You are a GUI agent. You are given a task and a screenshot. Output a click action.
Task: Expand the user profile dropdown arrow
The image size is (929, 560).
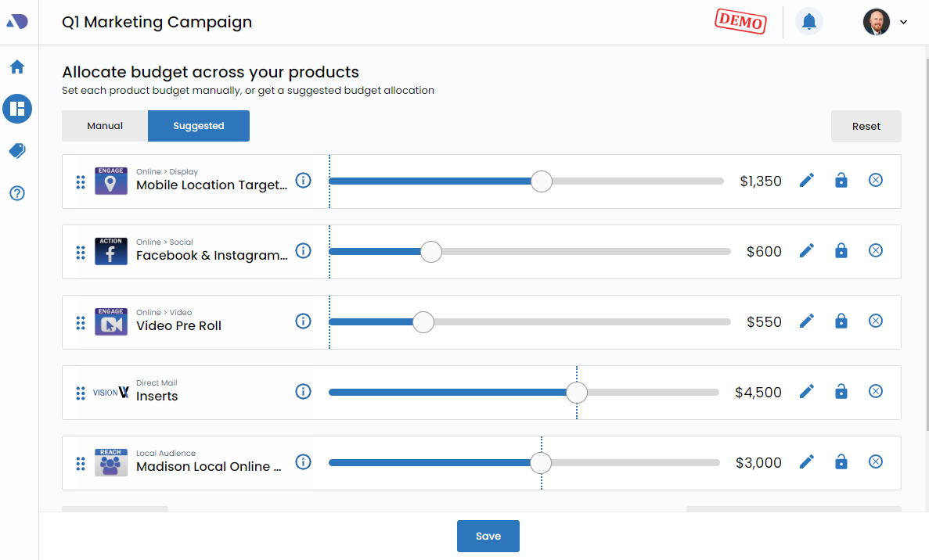[904, 22]
